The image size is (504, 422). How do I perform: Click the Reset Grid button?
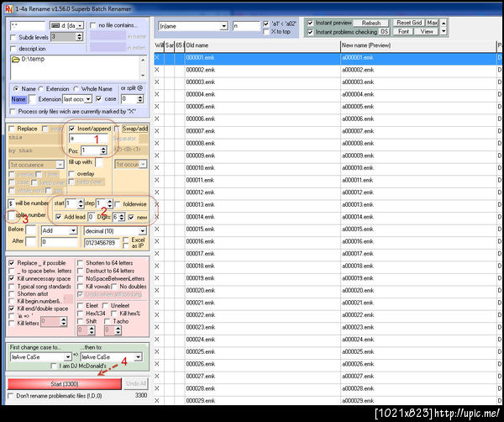pos(409,23)
